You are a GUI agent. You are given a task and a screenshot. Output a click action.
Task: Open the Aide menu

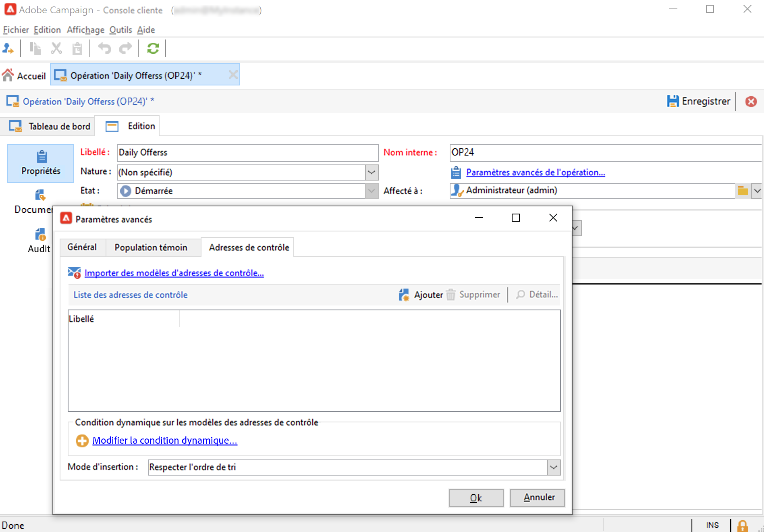[146, 30]
